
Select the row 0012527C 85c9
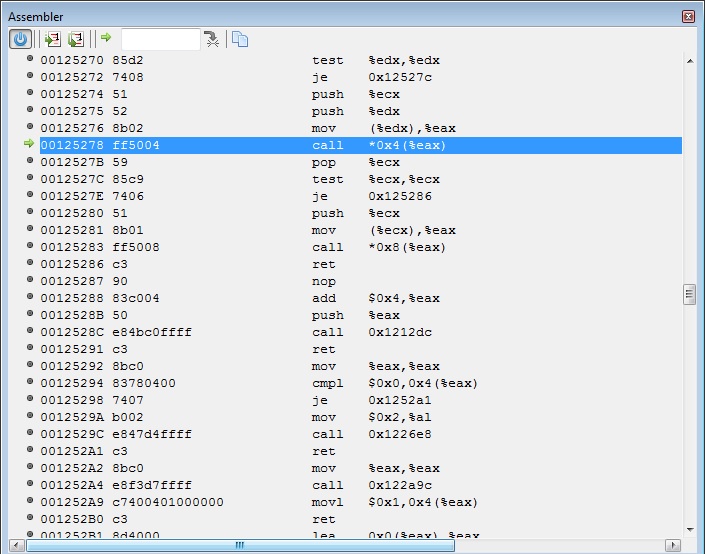[361, 179]
